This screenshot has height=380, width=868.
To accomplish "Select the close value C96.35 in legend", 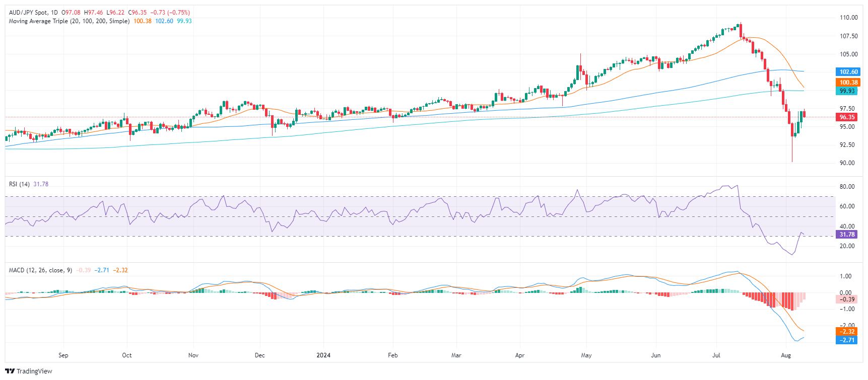I will (x=138, y=13).
